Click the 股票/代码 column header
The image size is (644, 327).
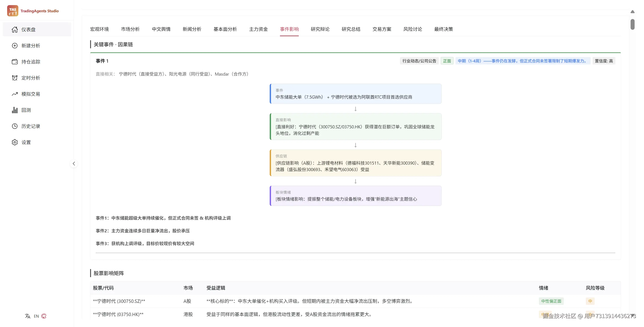(x=103, y=288)
